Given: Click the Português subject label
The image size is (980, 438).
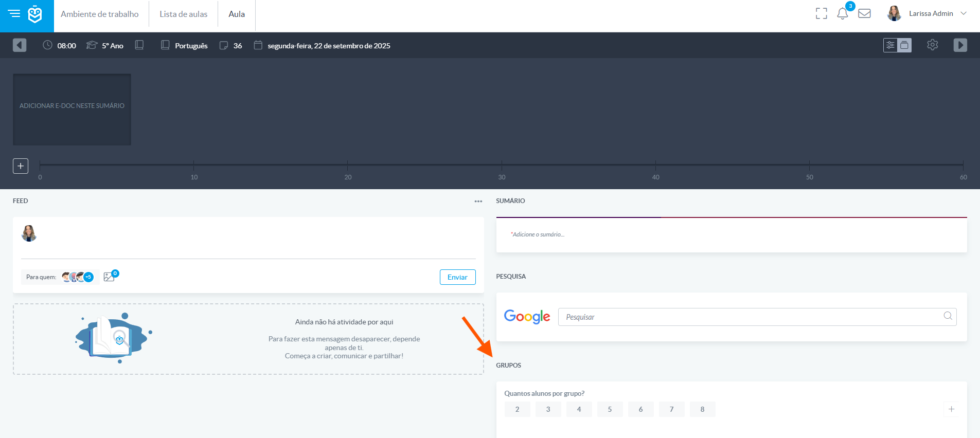Looking at the screenshot, I should (x=191, y=46).
